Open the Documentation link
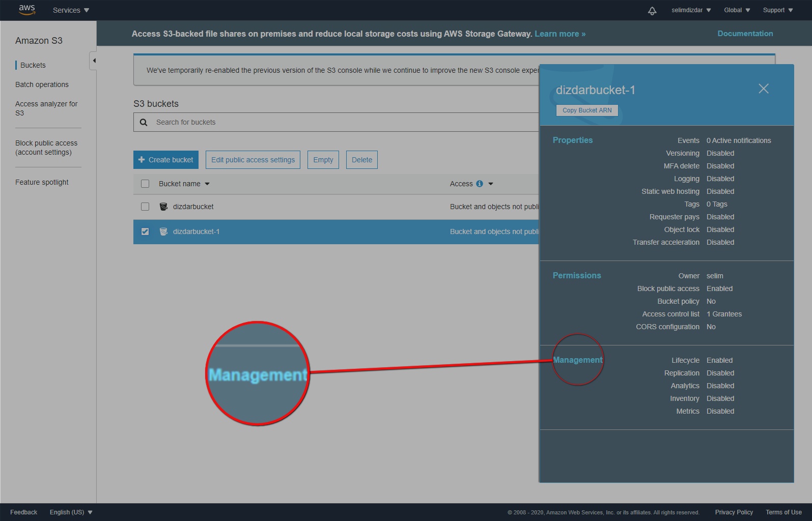 [x=745, y=34]
